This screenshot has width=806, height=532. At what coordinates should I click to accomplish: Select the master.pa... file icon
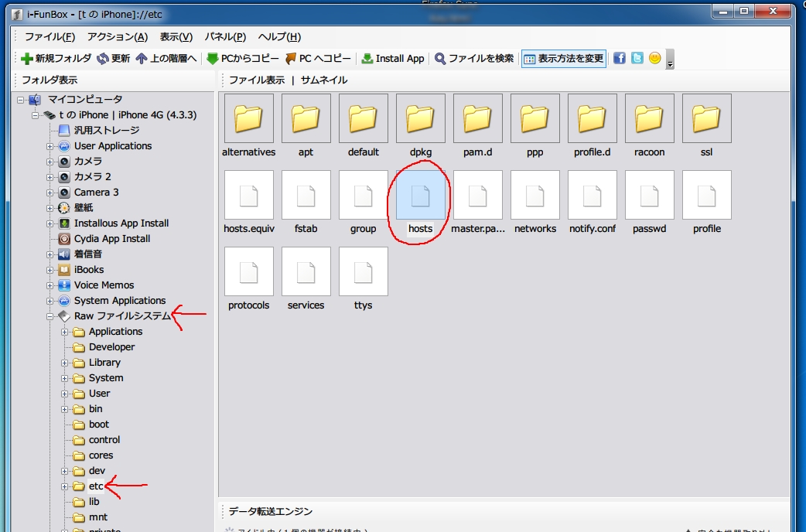pyautogui.click(x=477, y=195)
